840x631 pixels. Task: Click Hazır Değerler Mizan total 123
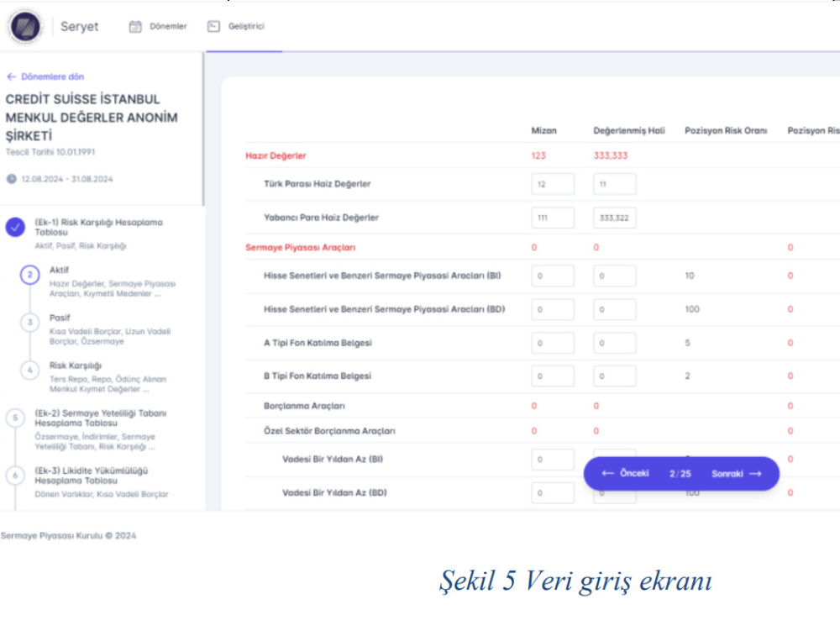(538, 155)
